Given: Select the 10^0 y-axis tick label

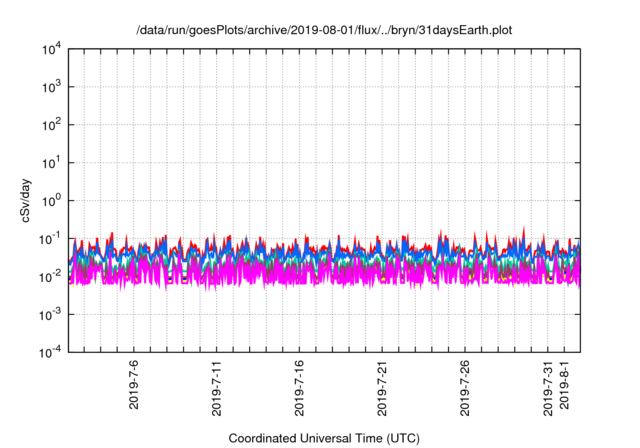Looking at the screenshot, I should [x=53, y=201].
